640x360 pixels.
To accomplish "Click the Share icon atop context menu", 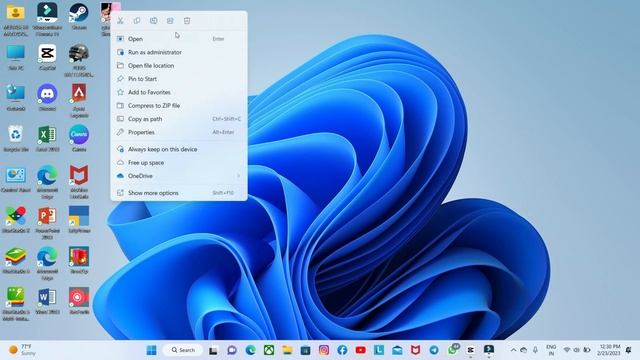I will [170, 21].
